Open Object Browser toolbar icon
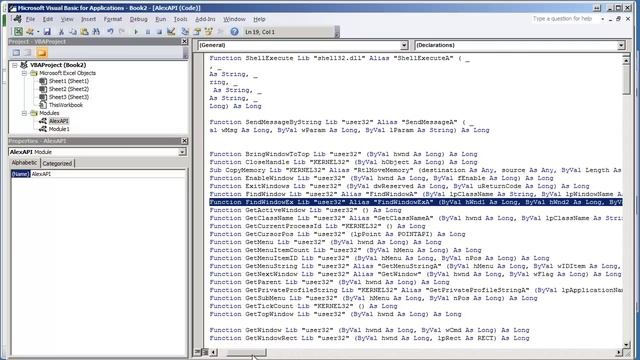 [x=209, y=31]
